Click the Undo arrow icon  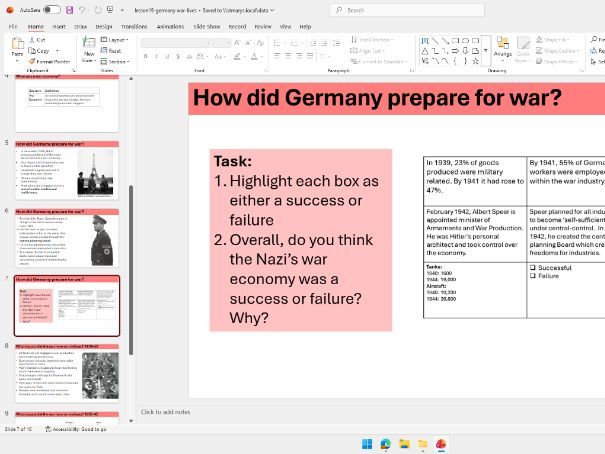pyautogui.click(x=82, y=10)
